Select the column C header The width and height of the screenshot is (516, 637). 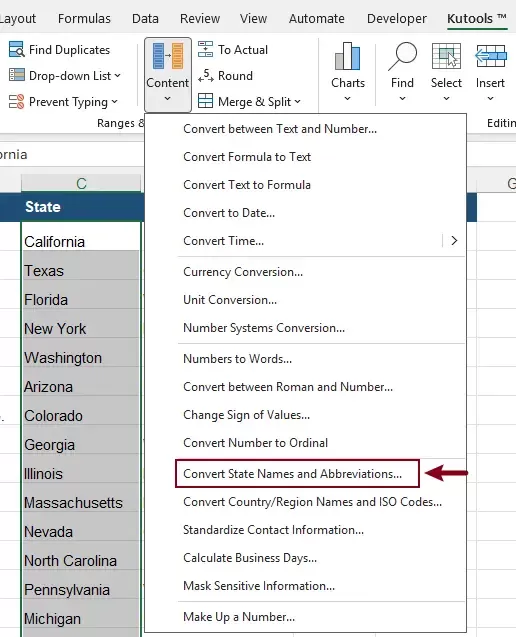click(x=81, y=183)
